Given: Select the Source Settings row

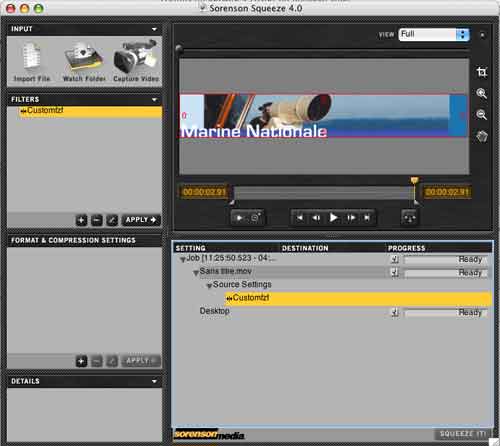Looking at the screenshot, I should (333, 285).
